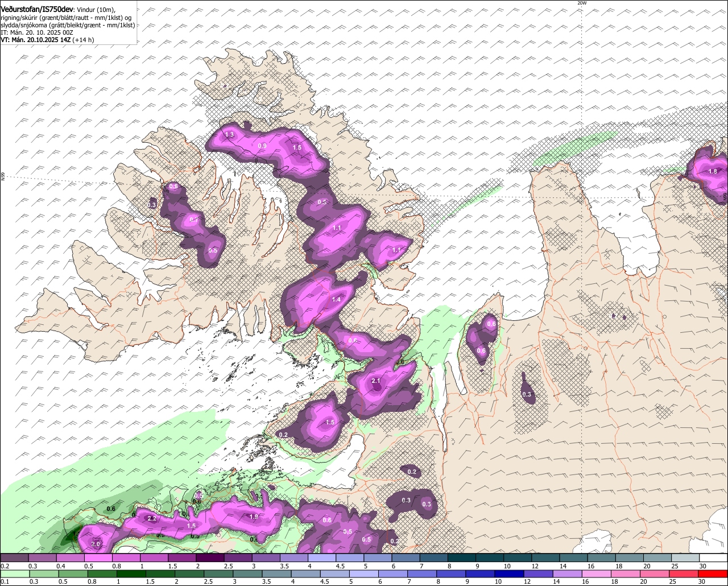Click the pale green 0.1 swatch in bottom legend row
Screen dimensions: 728x586
(x=14, y=574)
